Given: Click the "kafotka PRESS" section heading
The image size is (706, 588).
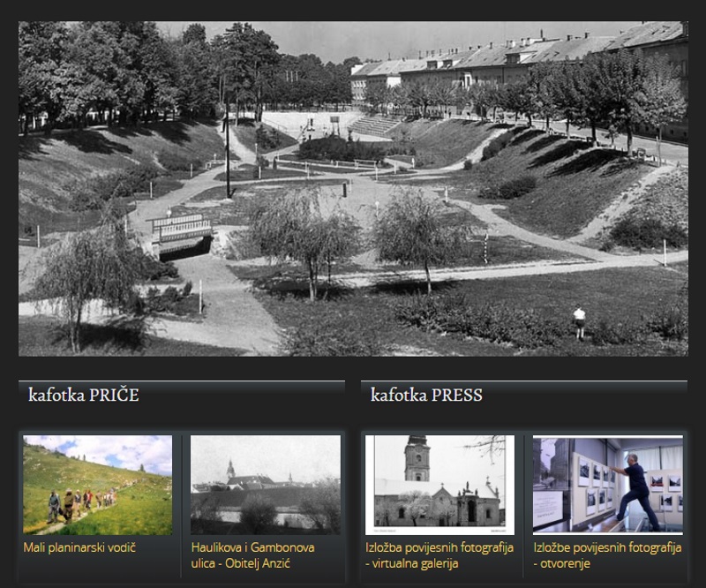Looking at the screenshot, I should [x=426, y=396].
